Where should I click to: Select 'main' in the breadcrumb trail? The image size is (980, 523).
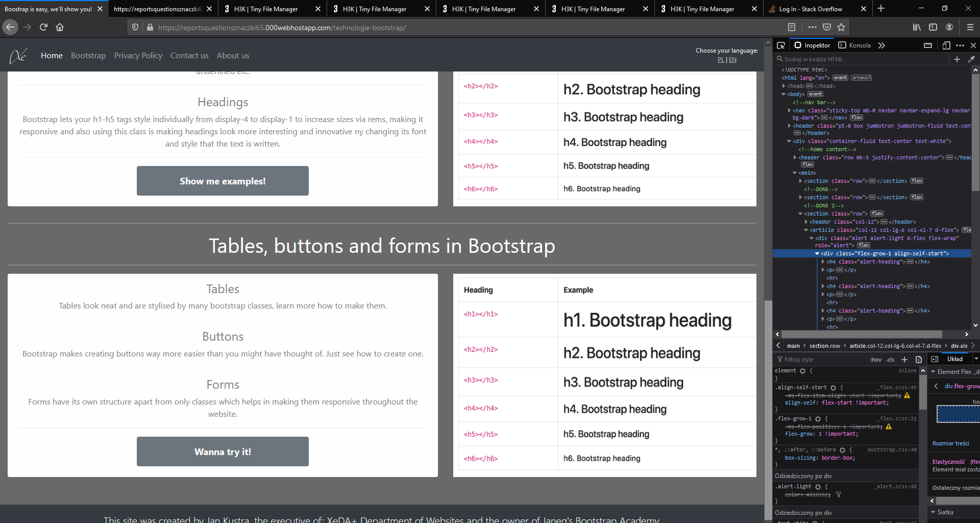[x=793, y=346]
